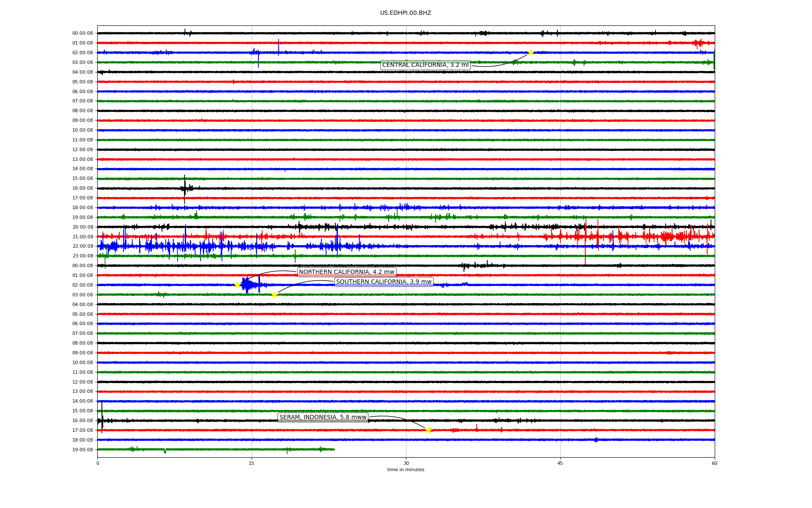Click the 15 minute x-axis tick label
Screen dimensions: 812x508
pyautogui.click(x=252, y=463)
